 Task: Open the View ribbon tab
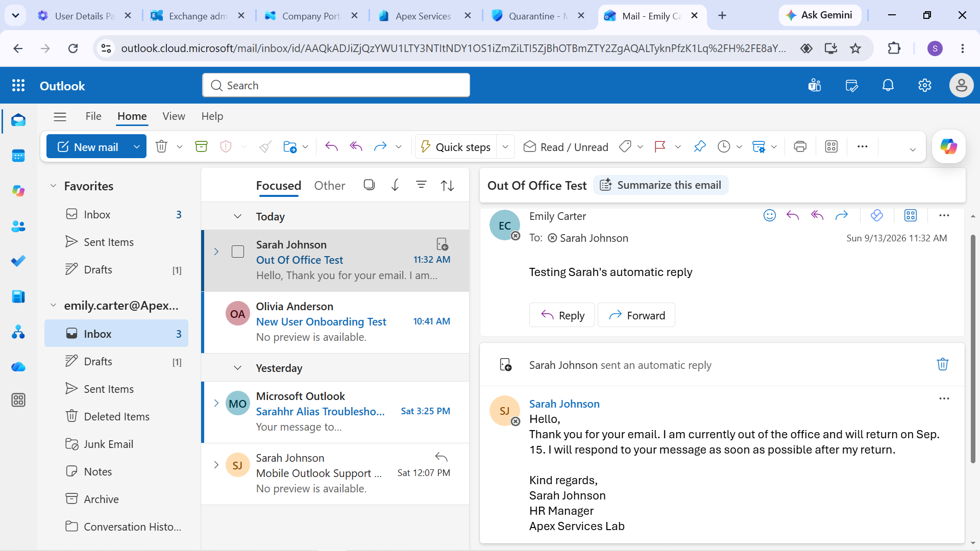point(174,116)
